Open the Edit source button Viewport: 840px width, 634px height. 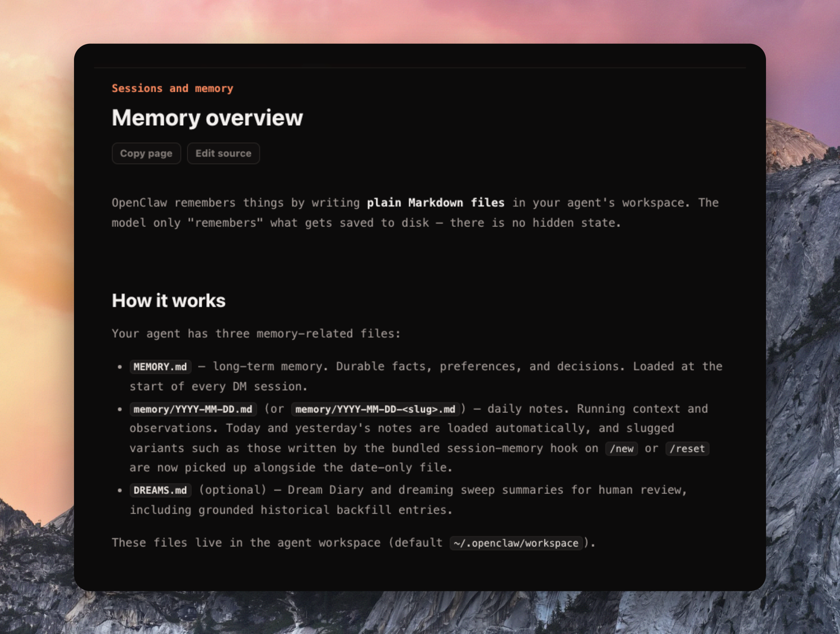[x=223, y=153]
